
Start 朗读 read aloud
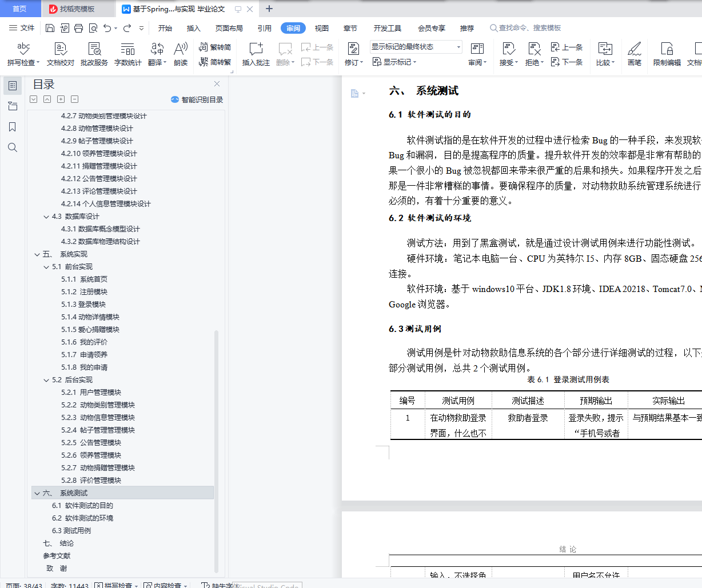tap(181, 54)
